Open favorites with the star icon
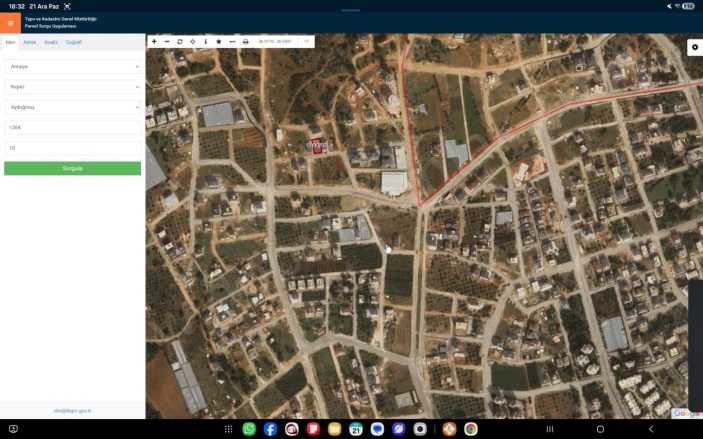The width and height of the screenshot is (703, 439). (x=219, y=42)
